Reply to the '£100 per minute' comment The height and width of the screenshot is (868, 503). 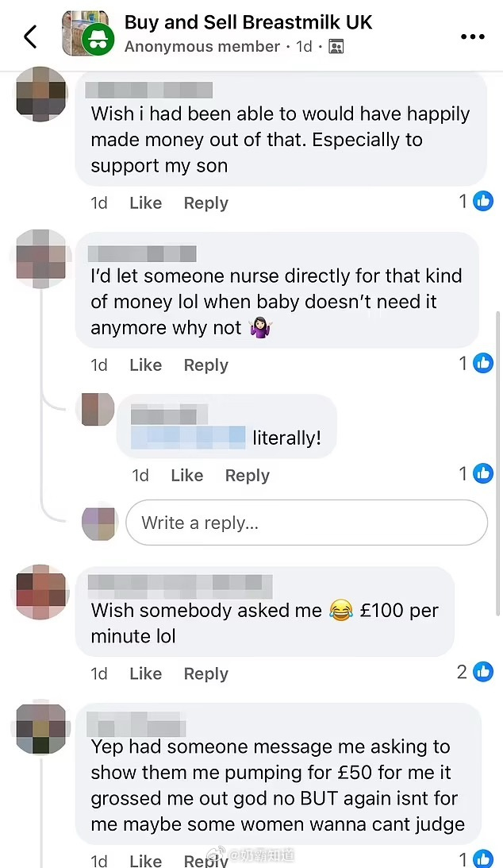tap(206, 673)
